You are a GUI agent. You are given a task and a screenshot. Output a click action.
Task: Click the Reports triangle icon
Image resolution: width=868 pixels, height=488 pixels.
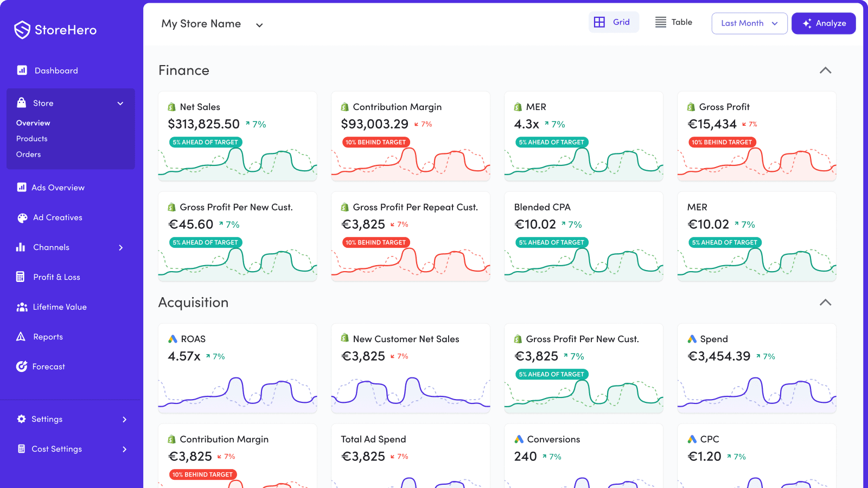[x=21, y=337]
